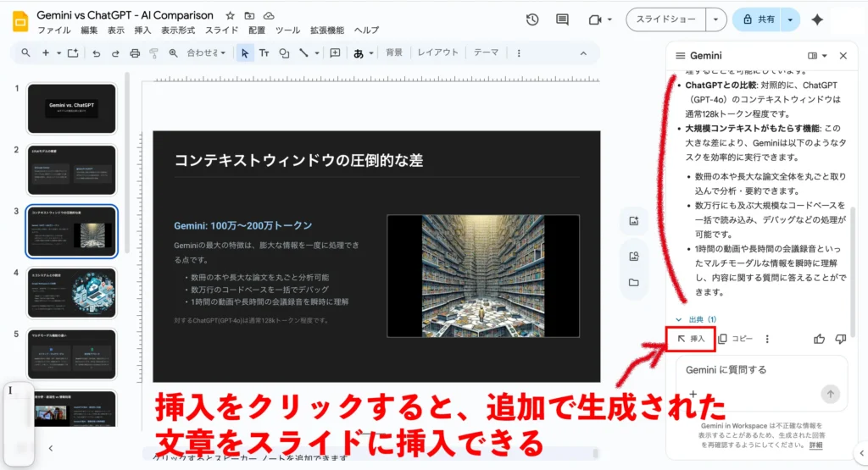Open the 表示形式 menu

coord(178,30)
